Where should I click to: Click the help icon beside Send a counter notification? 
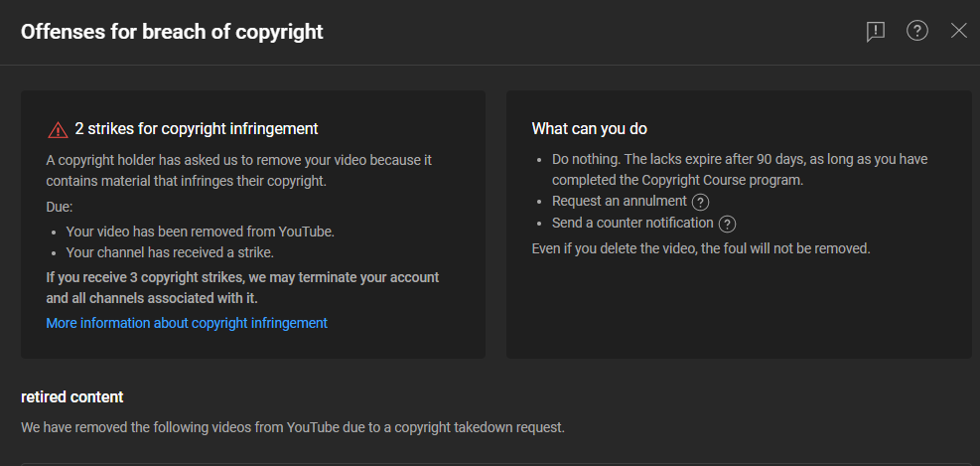(727, 224)
